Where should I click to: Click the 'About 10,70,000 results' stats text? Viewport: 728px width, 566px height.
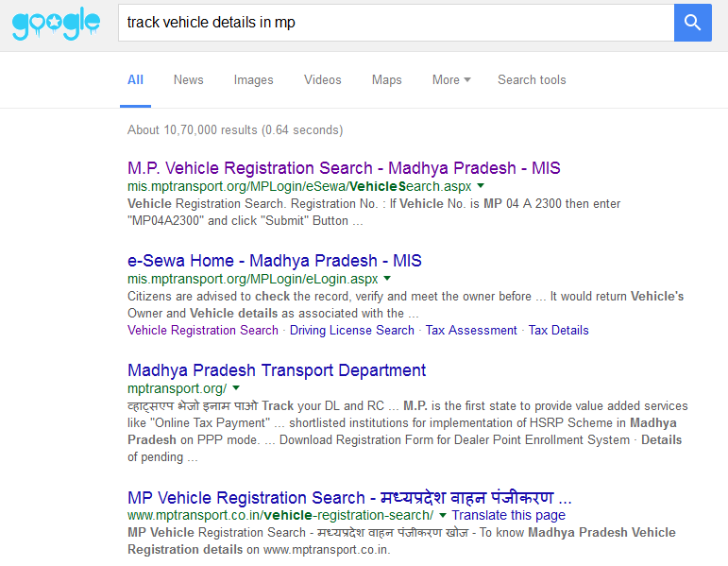(235, 129)
